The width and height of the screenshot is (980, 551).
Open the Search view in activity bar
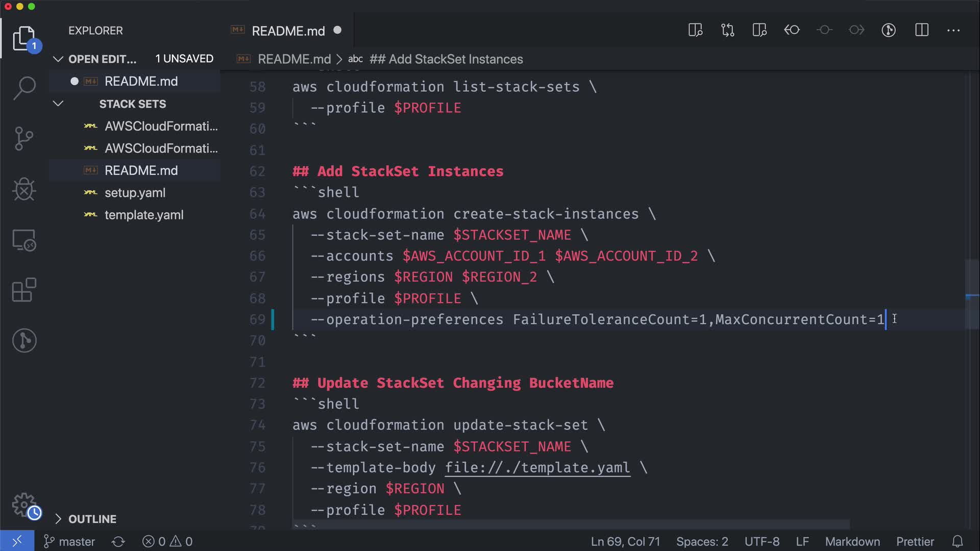coord(24,88)
